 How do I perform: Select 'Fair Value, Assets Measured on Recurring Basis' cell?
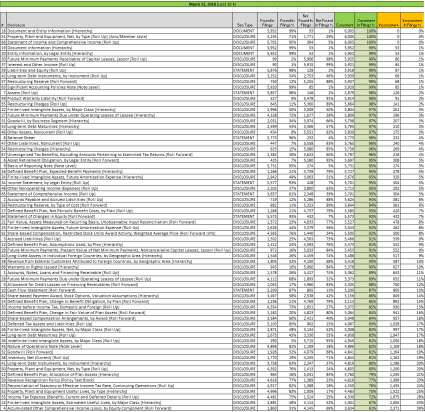[119, 222]
